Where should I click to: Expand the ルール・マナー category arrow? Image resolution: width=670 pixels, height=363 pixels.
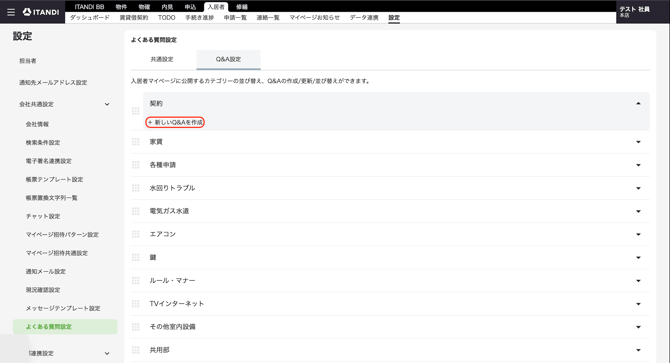(x=638, y=281)
